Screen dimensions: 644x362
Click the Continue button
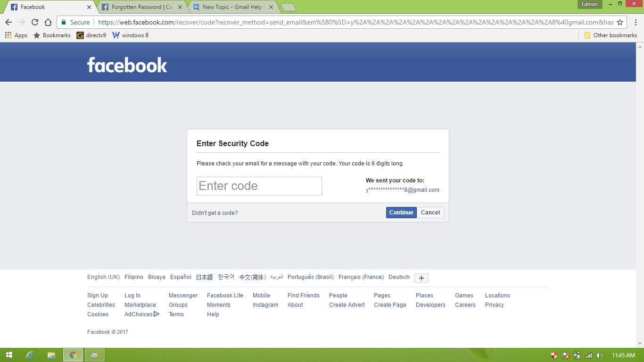[x=401, y=213]
